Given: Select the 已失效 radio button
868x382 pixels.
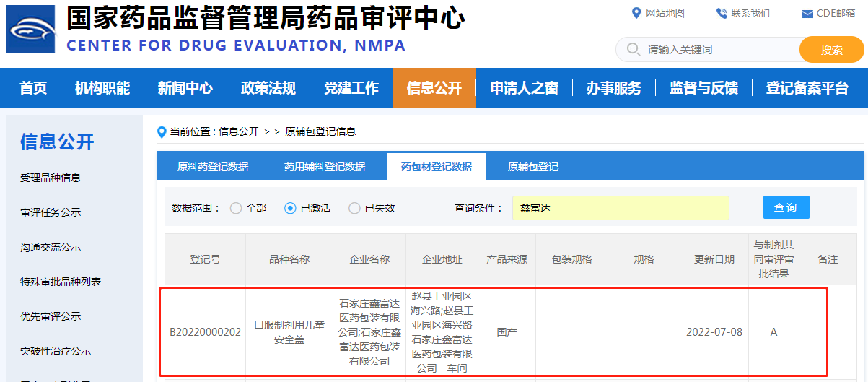Looking at the screenshot, I should tap(354, 208).
